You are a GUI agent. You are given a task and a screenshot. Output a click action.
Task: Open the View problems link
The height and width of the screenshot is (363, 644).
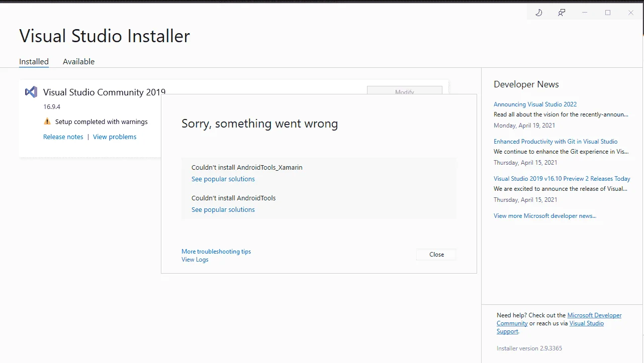click(x=115, y=137)
